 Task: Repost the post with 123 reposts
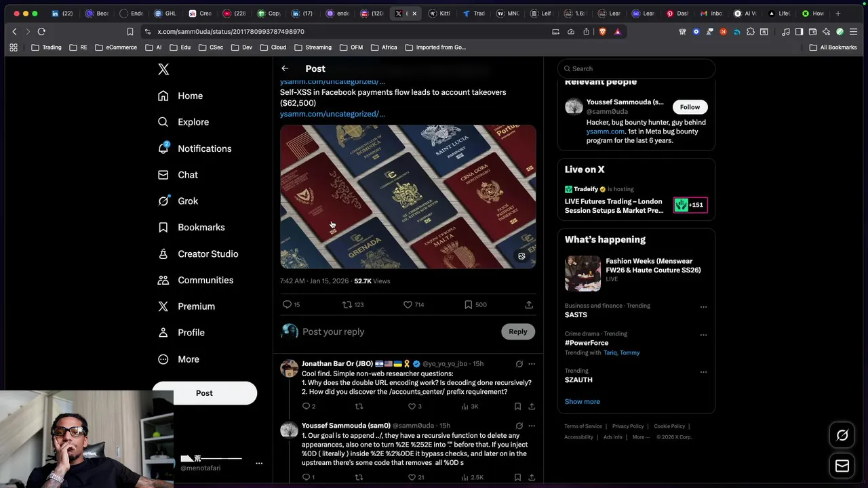click(x=353, y=304)
